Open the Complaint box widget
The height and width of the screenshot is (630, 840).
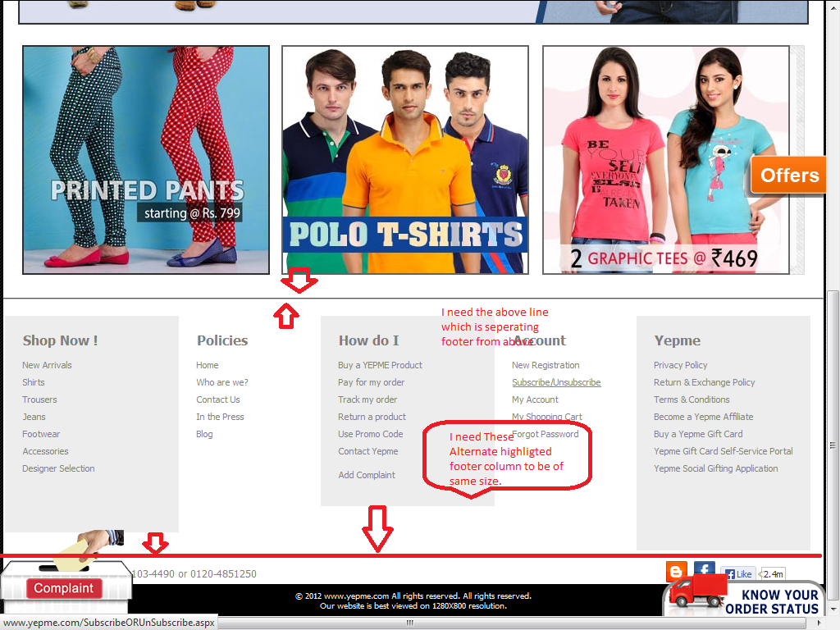(66, 582)
